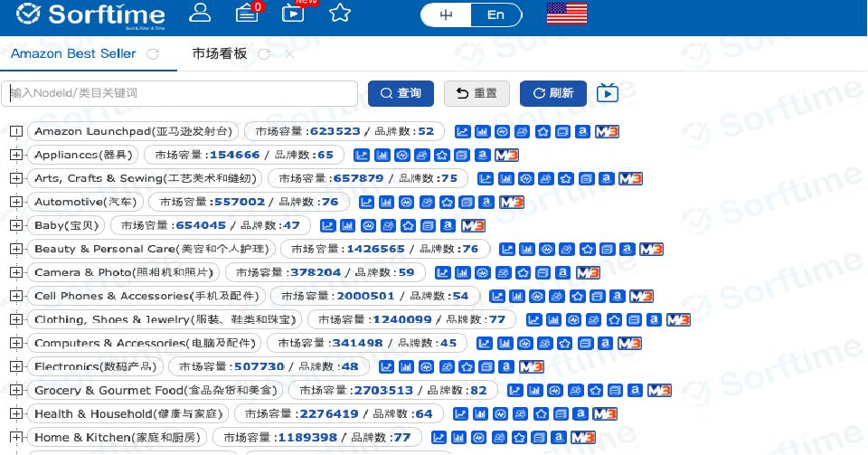Image resolution: width=868 pixels, height=455 pixels.
Task: Click the 刷新 refresh button
Action: pos(553,93)
